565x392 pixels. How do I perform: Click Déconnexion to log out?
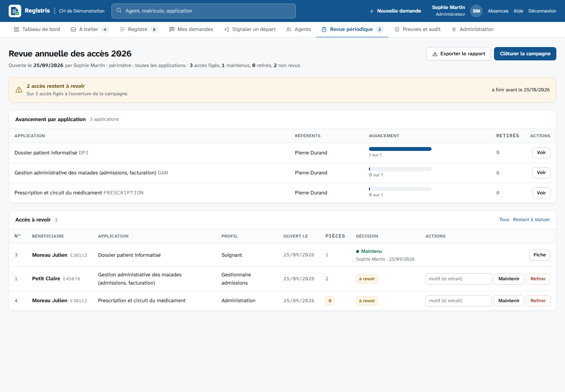[542, 11]
